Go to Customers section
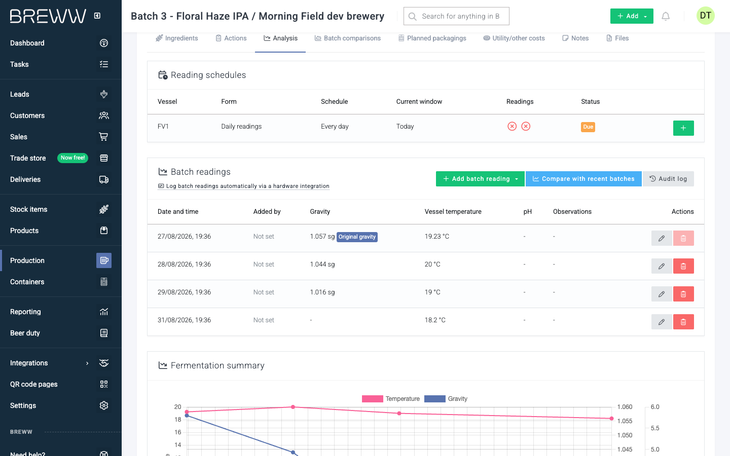The image size is (730, 456). (x=27, y=116)
